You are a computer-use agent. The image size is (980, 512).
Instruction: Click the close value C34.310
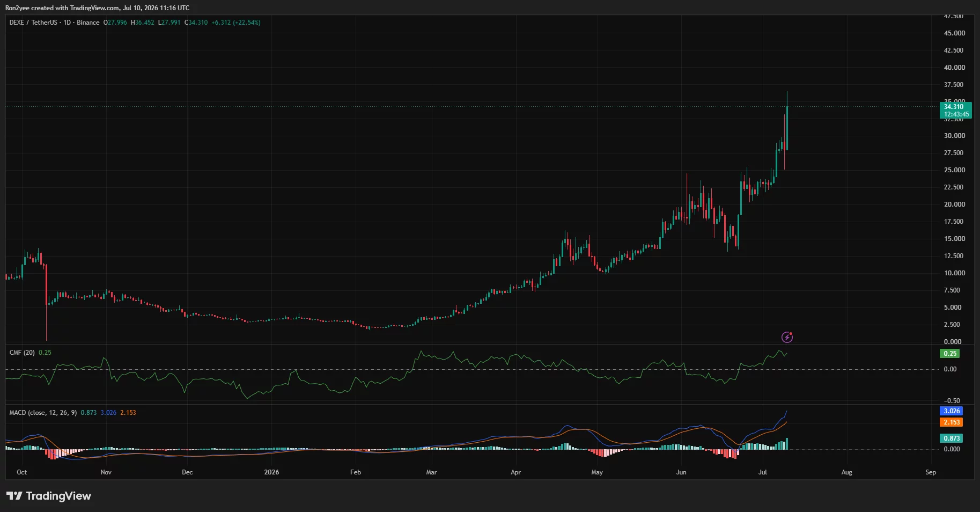coord(196,23)
